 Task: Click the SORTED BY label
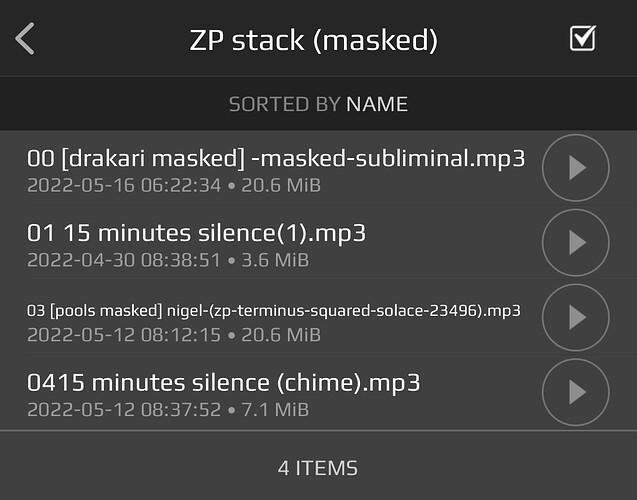[x=284, y=104]
